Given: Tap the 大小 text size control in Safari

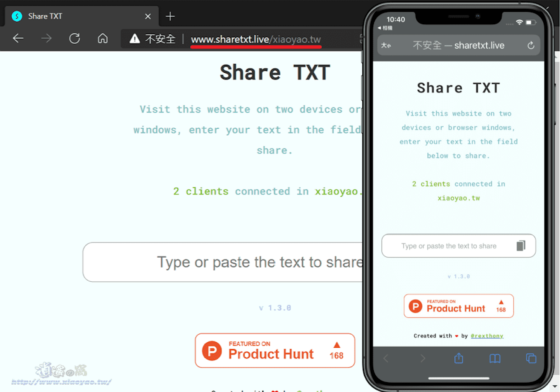Looking at the screenshot, I should point(387,45).
